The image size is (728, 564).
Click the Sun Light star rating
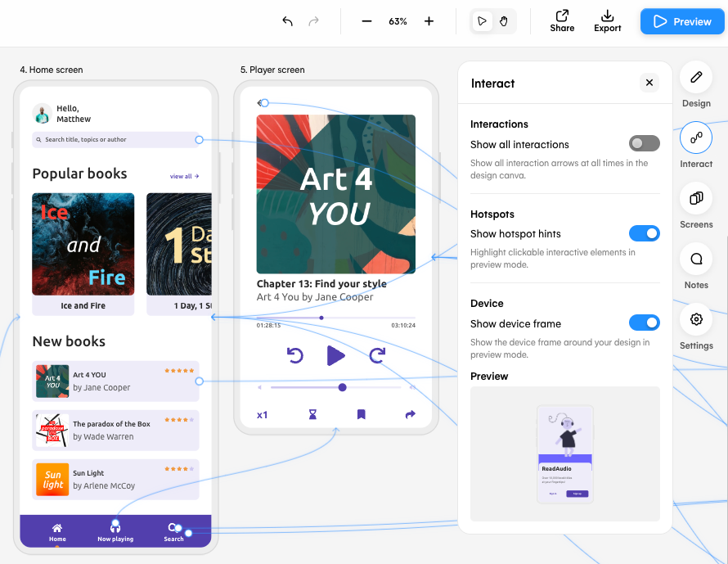click(179, 469)
